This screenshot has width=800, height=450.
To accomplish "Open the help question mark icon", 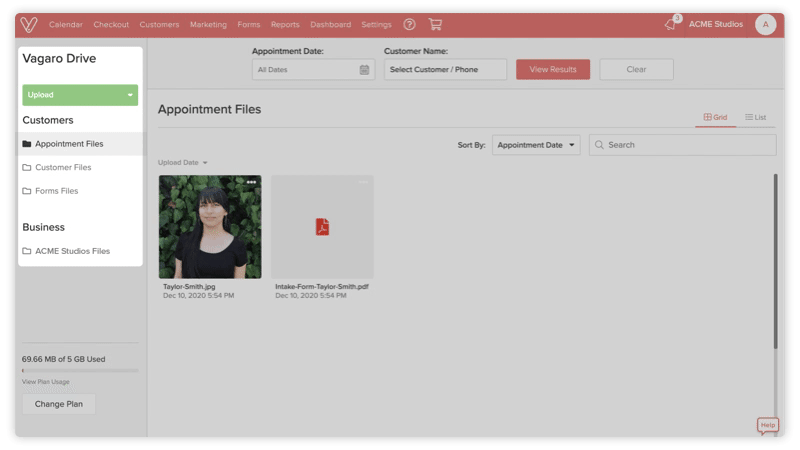I will 409,24.
